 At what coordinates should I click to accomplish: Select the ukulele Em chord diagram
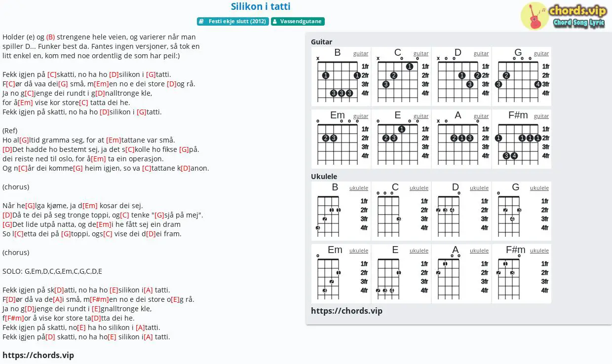click(341, 274)
